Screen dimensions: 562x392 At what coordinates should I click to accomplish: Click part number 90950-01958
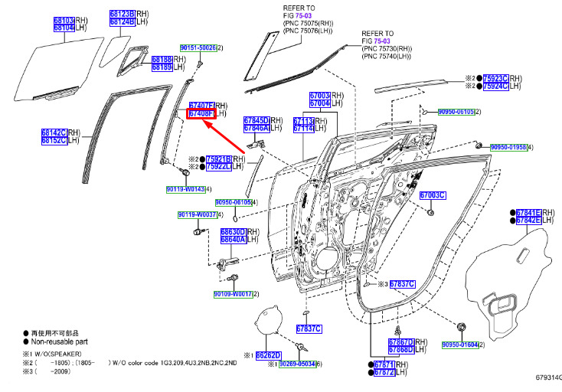coord(508,147)
